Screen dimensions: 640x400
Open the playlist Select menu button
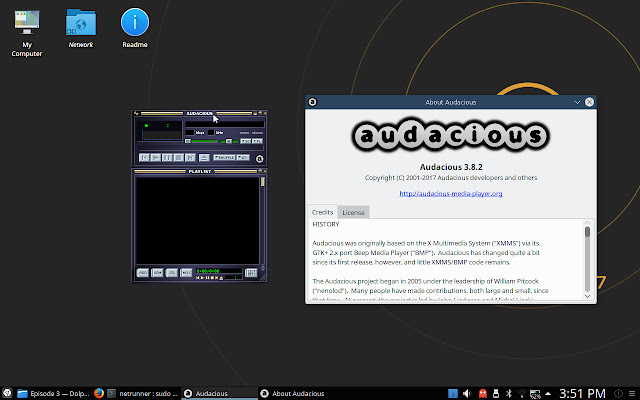click(171, 273)
